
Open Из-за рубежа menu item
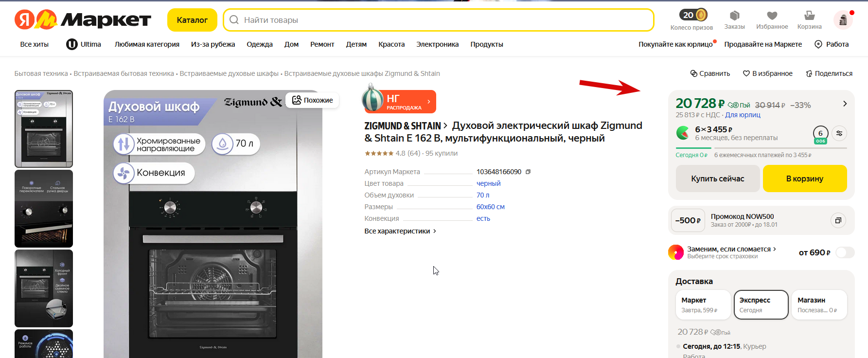click(x=213, y=44)
